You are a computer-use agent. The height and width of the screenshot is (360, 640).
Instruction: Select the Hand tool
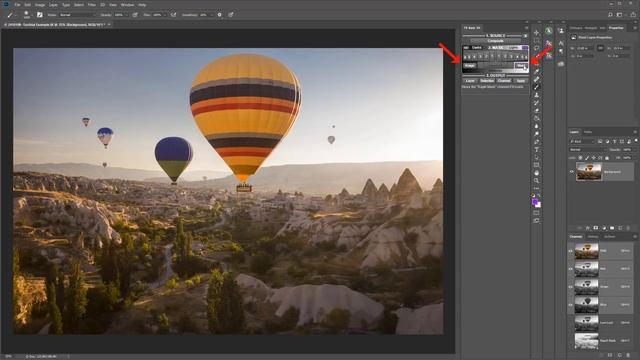click(x=536, y=173)
